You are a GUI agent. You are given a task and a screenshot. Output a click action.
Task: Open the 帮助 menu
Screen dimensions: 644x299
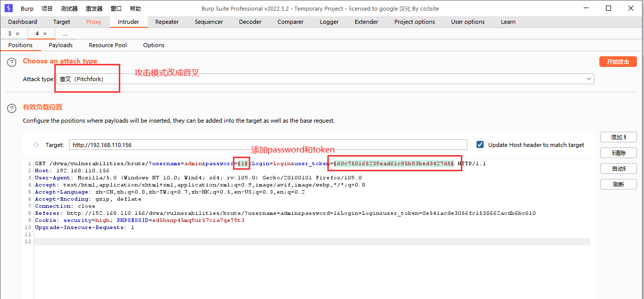tap(135, 9)
